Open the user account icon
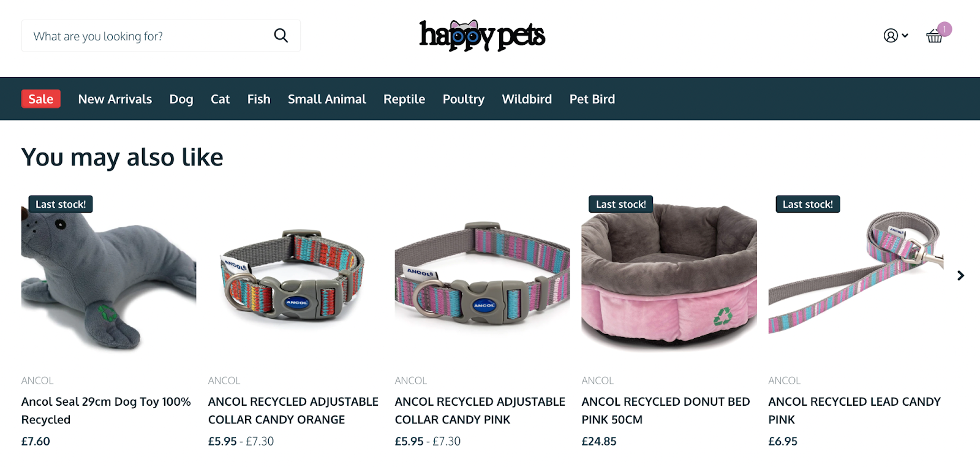The height and width of the screenshot is (467, 980). point(891,36)
